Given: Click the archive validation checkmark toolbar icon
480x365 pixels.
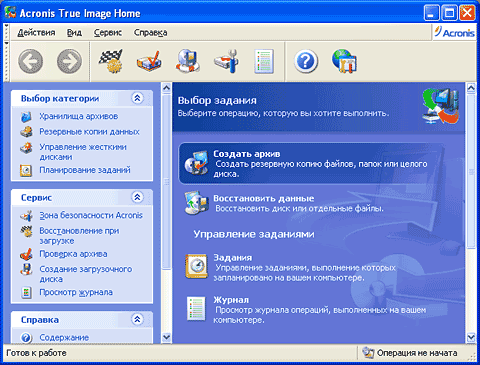Looking at the screenshot, I should [x=149, y=61].
